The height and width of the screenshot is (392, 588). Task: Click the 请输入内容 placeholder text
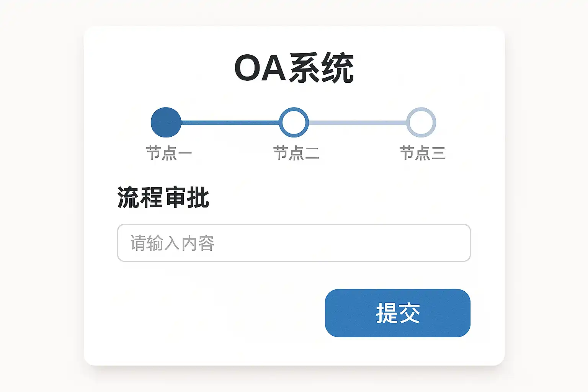(x=172, y=243)
